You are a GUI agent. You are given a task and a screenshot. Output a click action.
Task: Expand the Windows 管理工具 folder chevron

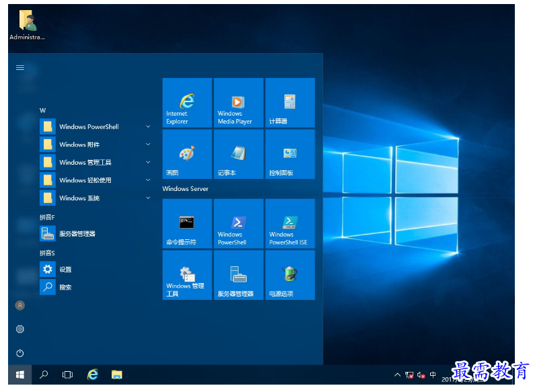coord(148,162)
